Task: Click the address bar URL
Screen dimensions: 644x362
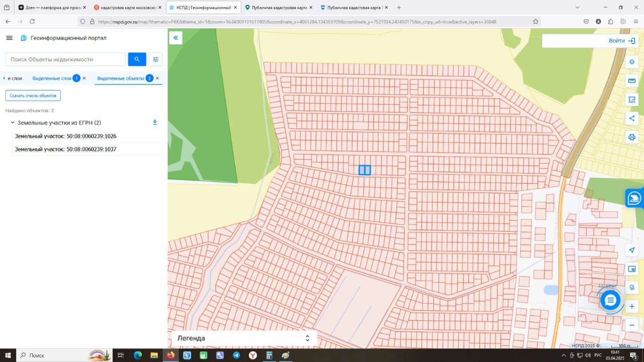Action: click(x=297, y=22)
